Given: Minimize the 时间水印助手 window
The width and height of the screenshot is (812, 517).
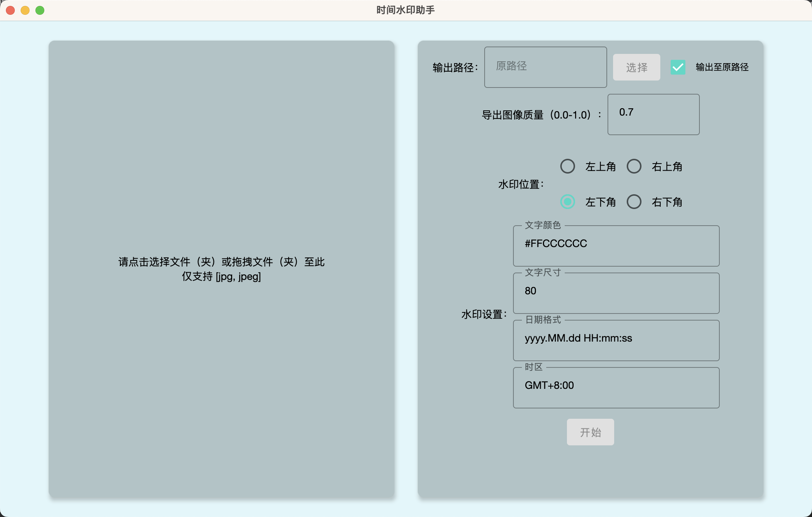Looking at the screenshot, I should click(x=25, y=10).
